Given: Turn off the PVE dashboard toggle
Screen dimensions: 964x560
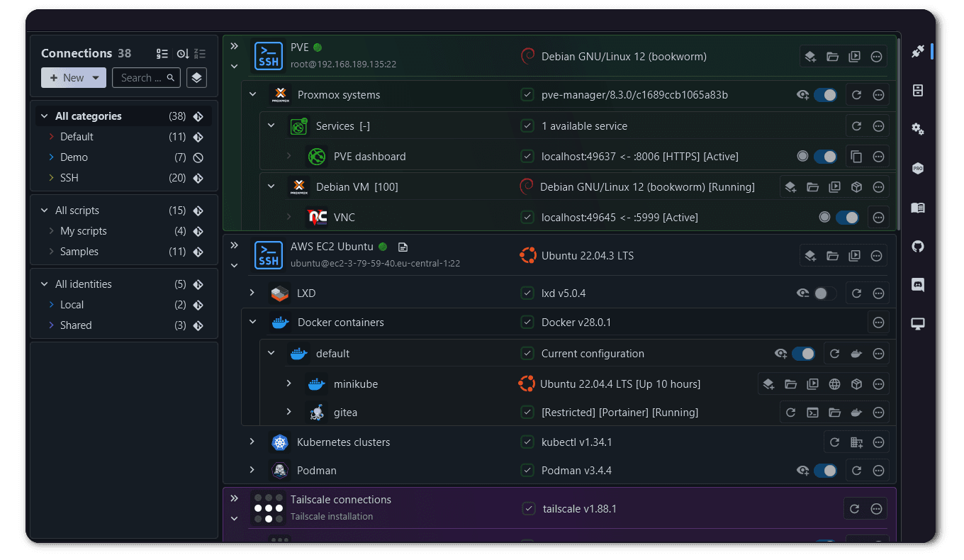Looking at the screenshot, I should [x=824, y=157].
